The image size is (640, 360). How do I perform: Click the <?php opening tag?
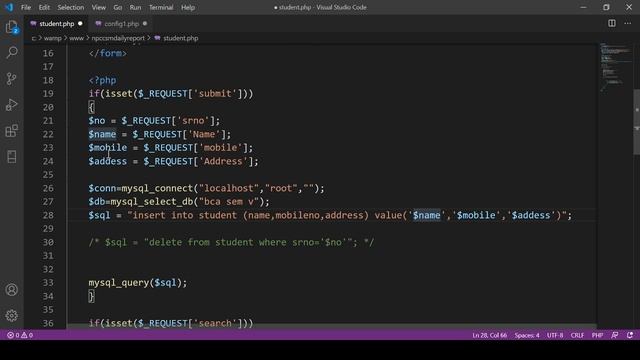point(102,80)
